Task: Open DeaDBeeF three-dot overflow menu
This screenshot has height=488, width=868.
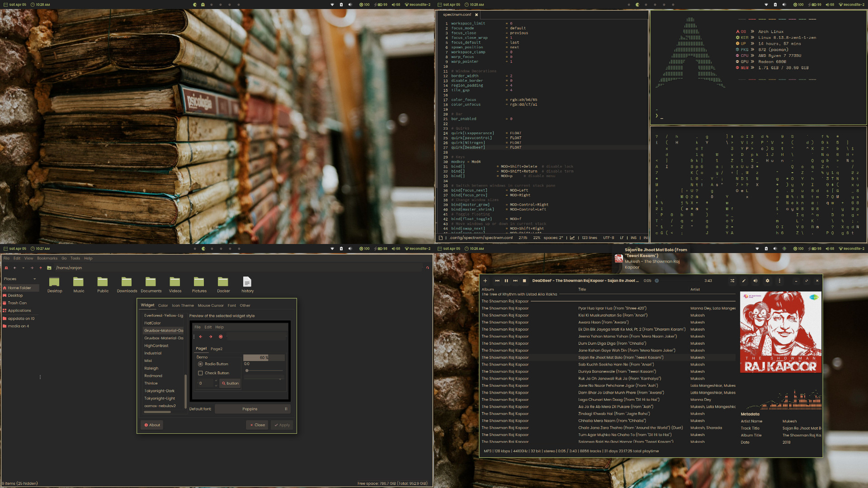Action: [779, 281]
